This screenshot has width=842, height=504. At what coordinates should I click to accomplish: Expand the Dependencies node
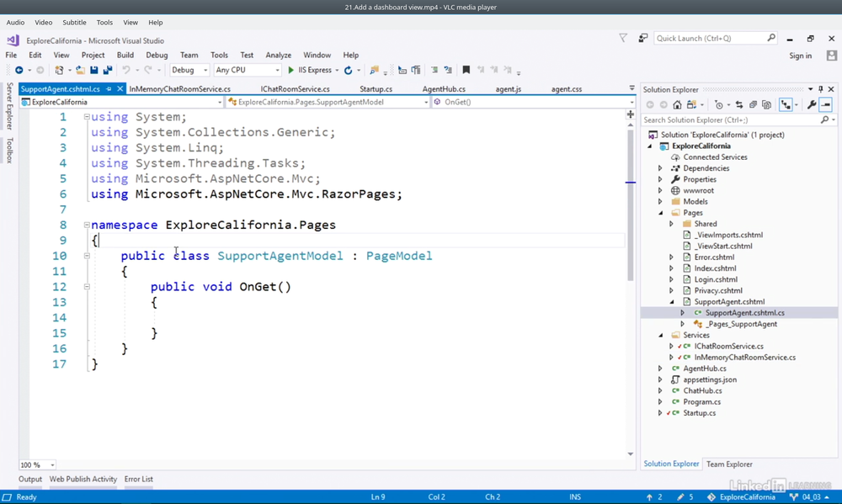(x=660, y=168)
